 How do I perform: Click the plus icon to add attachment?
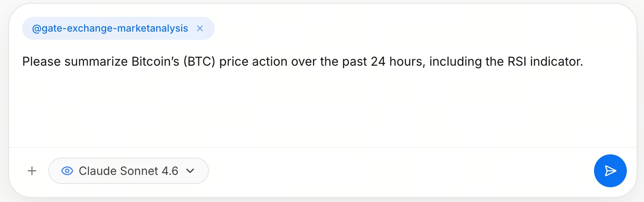coord(32,171)
